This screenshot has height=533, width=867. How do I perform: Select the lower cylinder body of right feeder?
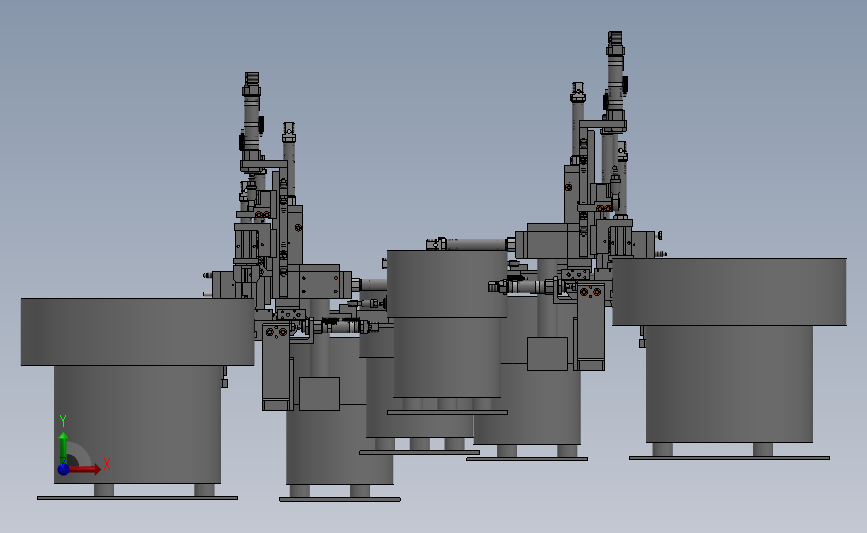point(729,384)
